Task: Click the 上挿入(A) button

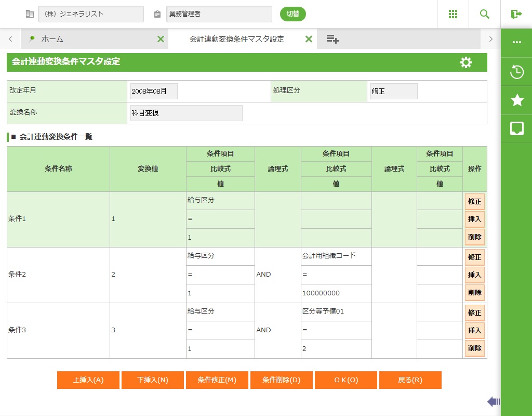Action: 88,380
